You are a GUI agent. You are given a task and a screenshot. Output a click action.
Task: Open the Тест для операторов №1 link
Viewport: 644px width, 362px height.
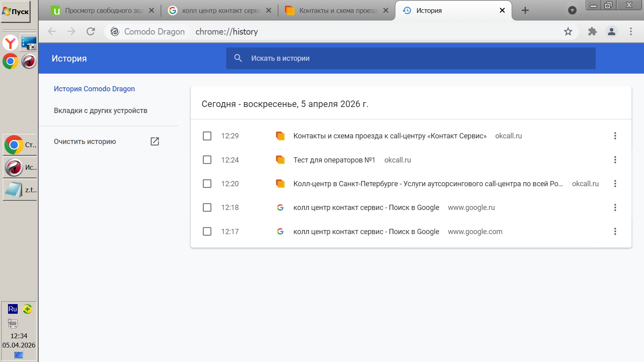(334, 160)
